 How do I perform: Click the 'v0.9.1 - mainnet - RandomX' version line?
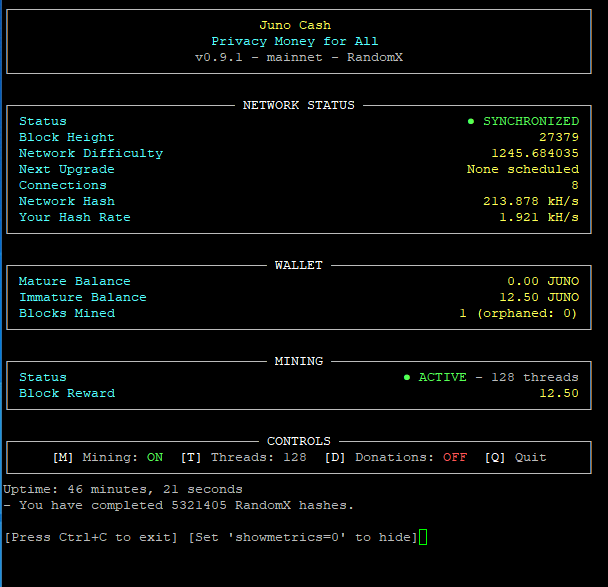(299, 57)
